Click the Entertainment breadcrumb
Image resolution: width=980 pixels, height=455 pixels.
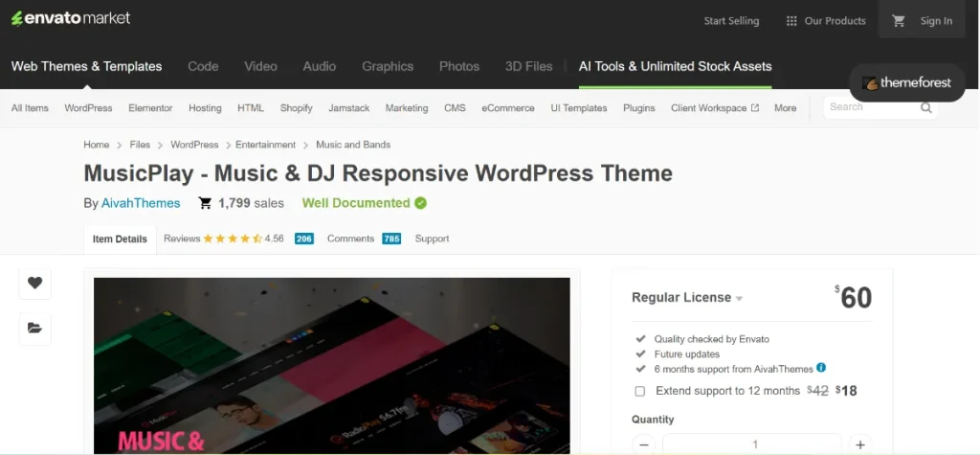[x=266, y=145]
